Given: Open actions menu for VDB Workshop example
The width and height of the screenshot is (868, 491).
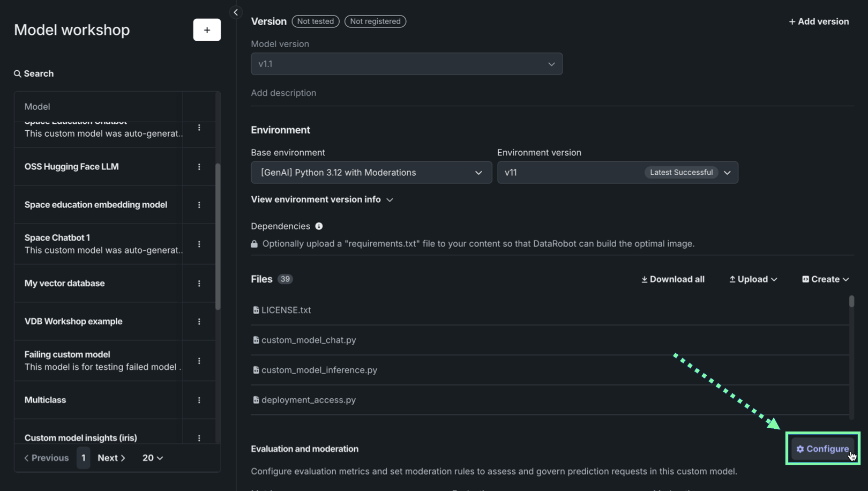Looking at the screenshot, I should (199, 322).
